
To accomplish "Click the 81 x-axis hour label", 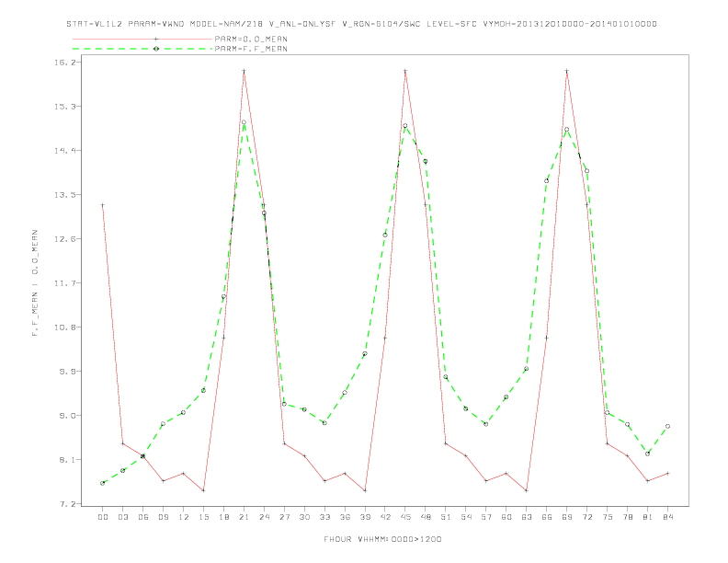I will click(x=648, y=517).
